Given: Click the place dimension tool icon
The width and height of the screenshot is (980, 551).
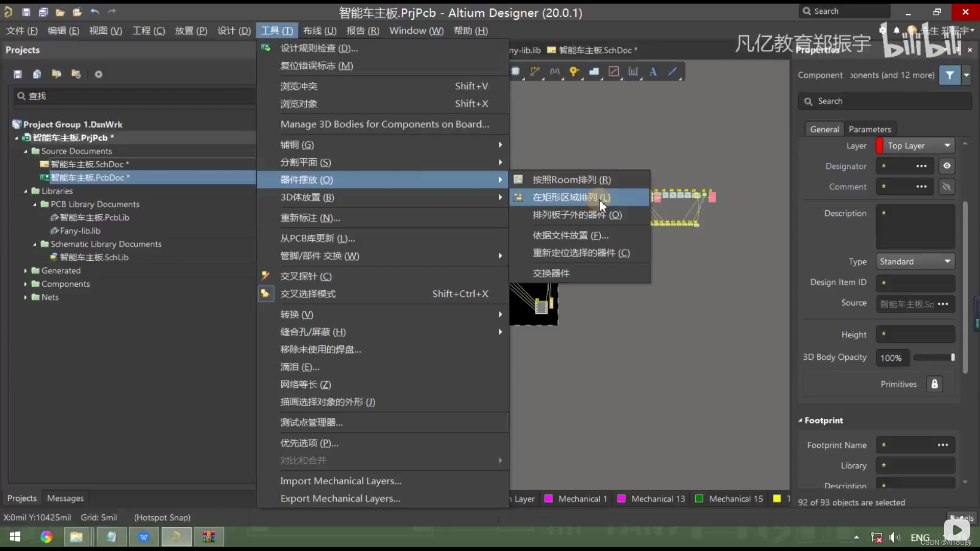Looking at the screenshot, I should [633, 72].
